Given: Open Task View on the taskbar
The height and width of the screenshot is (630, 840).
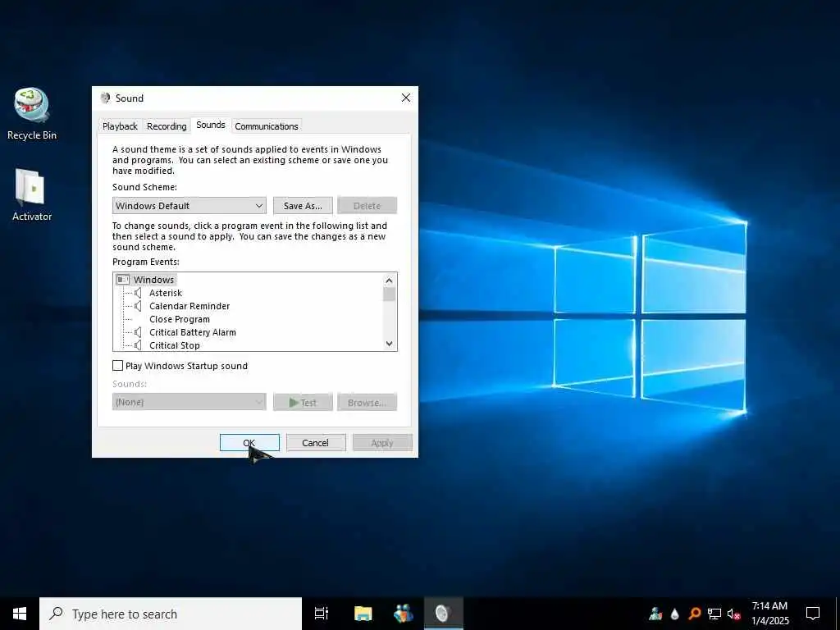Looking at the screenshot, I should [x=322, y=614].
